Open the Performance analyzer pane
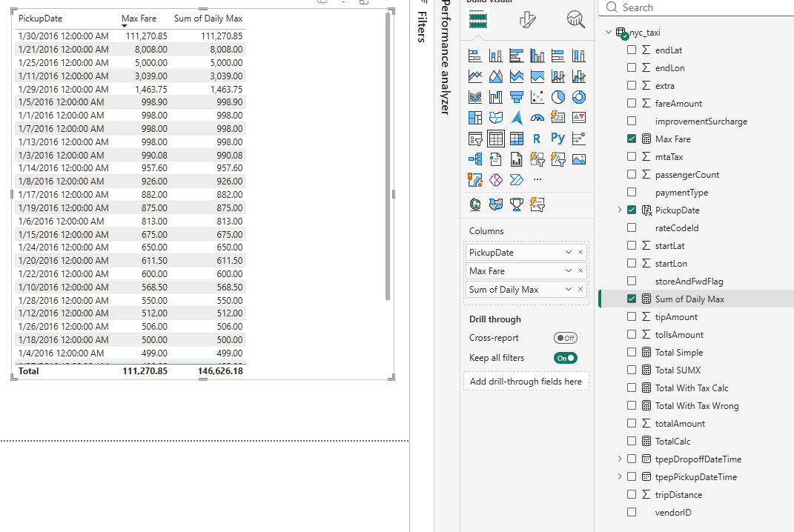The height and width of the screenshot is (532, 794). pyautogui.click(x=446, y=57)
